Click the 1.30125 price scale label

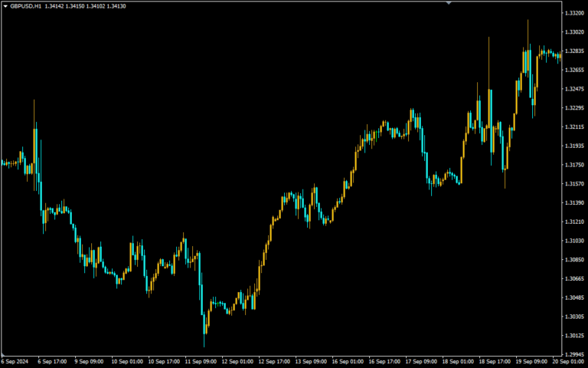(x=573, y=336)
